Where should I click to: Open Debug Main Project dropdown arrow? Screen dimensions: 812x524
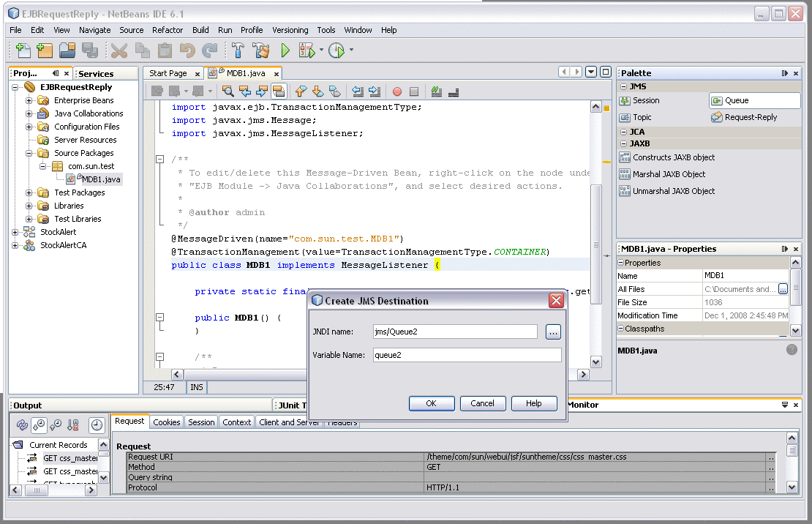pyautogui.click(x=321, y=50)
